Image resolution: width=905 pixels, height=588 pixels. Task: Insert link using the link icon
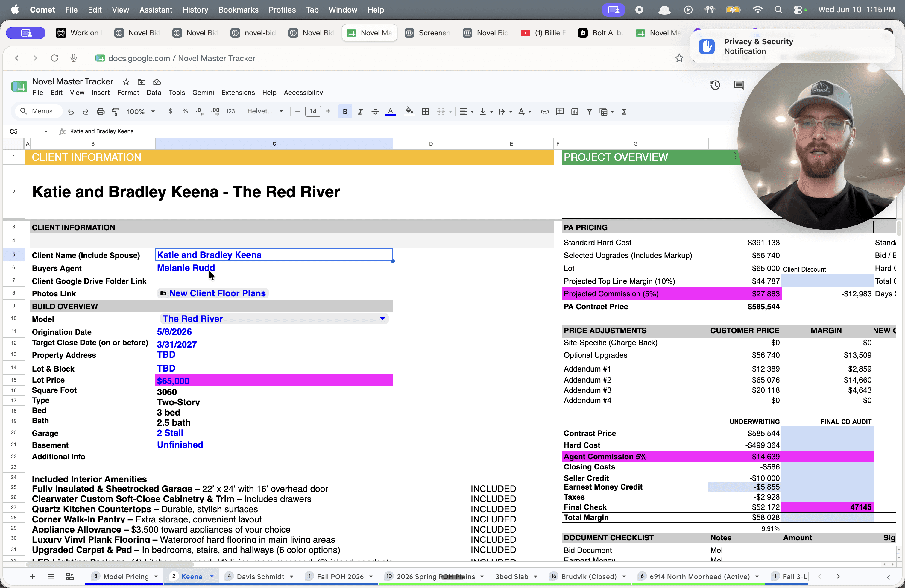[544, 111]
